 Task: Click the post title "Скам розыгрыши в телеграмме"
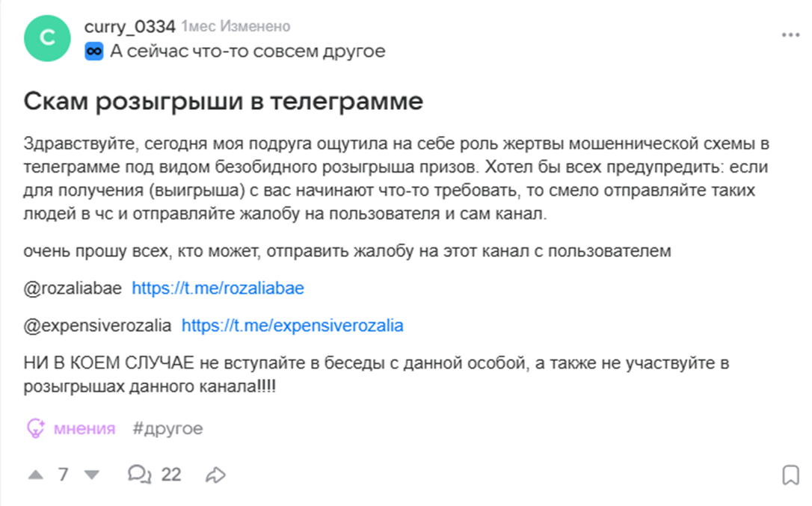[224, 101]
